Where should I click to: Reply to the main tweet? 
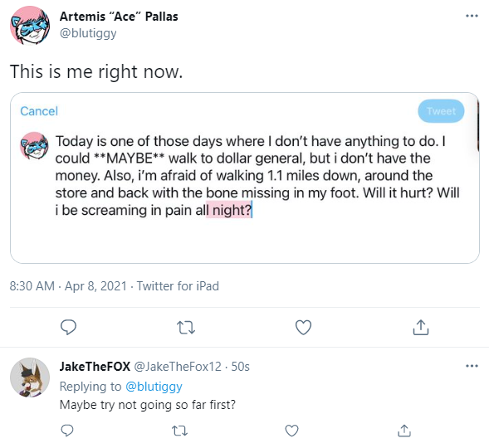coord(68,327)
